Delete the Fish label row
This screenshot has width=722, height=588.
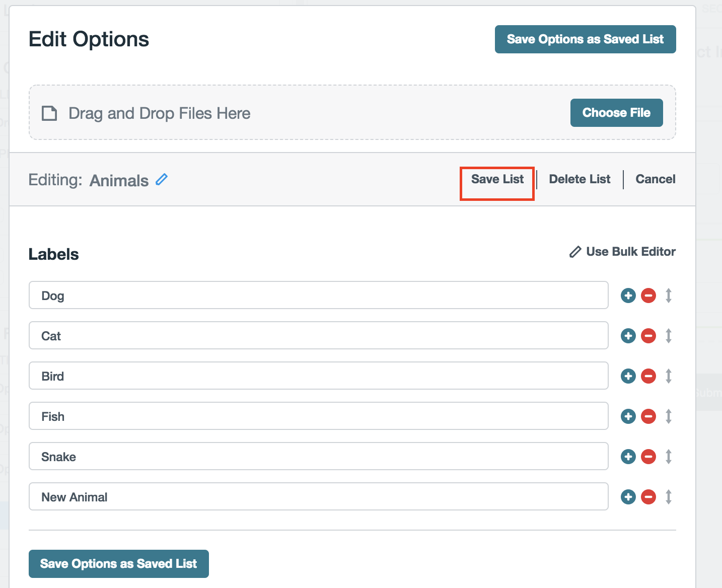[x=648, y=416]
